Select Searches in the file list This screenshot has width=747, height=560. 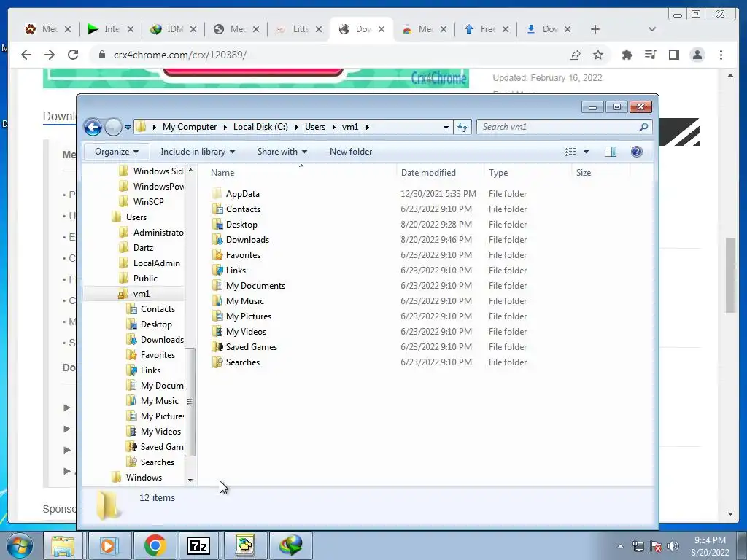[242, 362]
